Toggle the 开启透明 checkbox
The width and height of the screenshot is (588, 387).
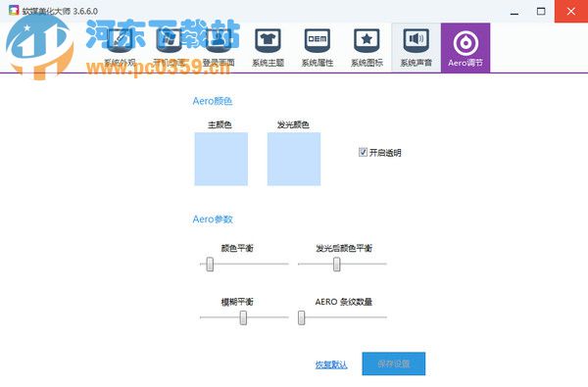pyautogui.click(x=363, y=152)
